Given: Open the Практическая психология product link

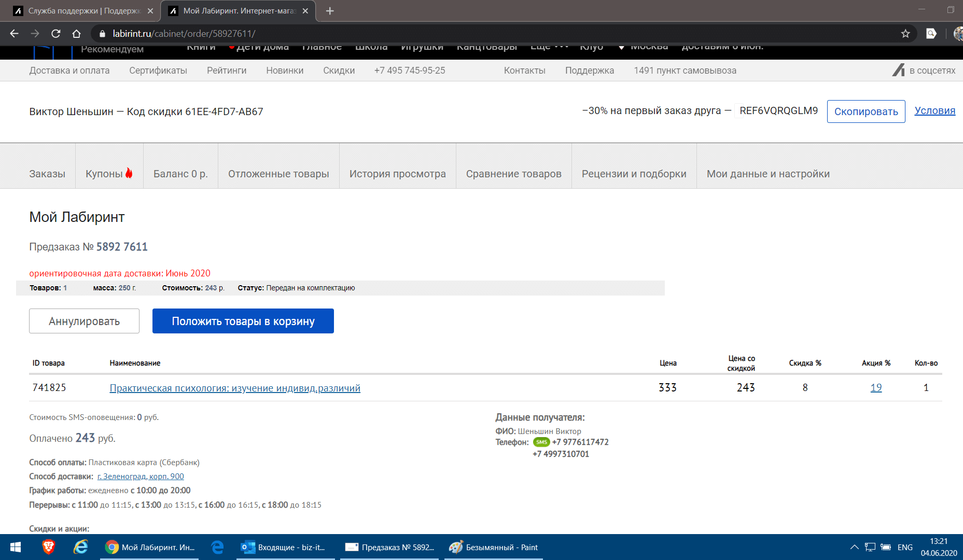Looking at the screenshot, I should pos(235,388).
